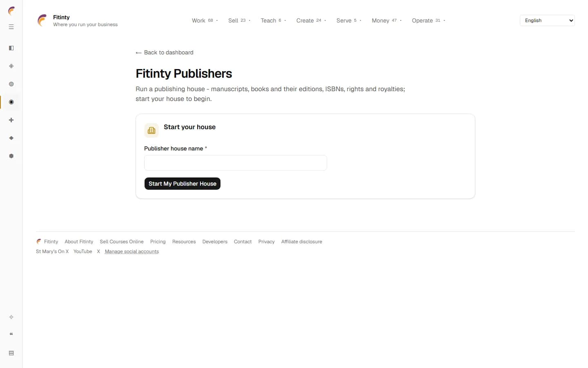Expand the Sell menu in the top navigation
The height and width of the screenshot is (368, 588).
[239, 20]
